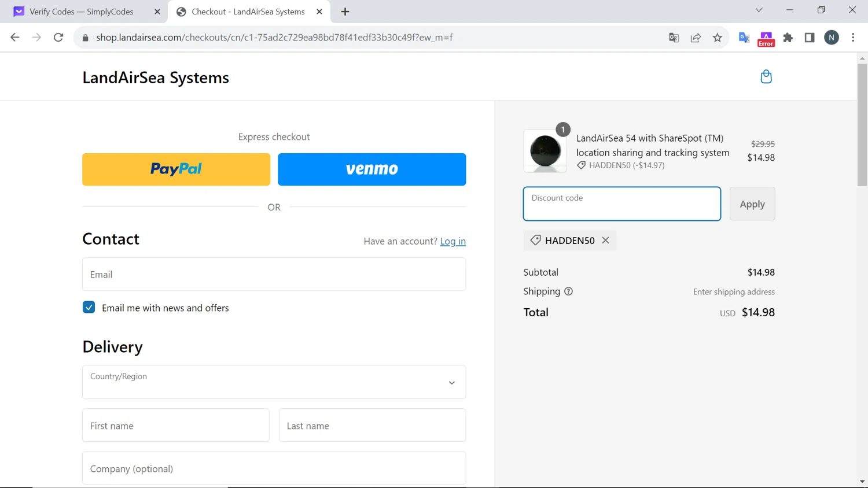Click the LandAirSea 54 product name
Image resolution: width=868 pixels, height=488 pixels.
pyautogui.click(x=653, y=145)
